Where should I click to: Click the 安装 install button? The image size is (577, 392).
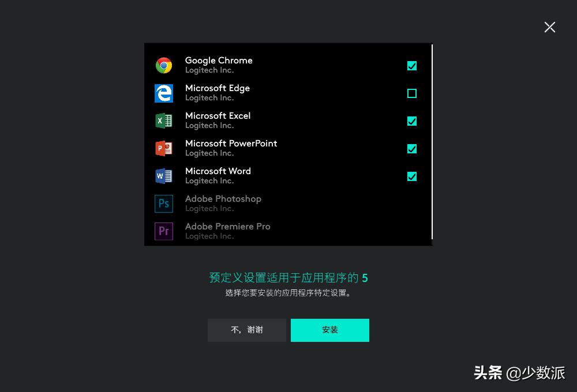point(329,330)
